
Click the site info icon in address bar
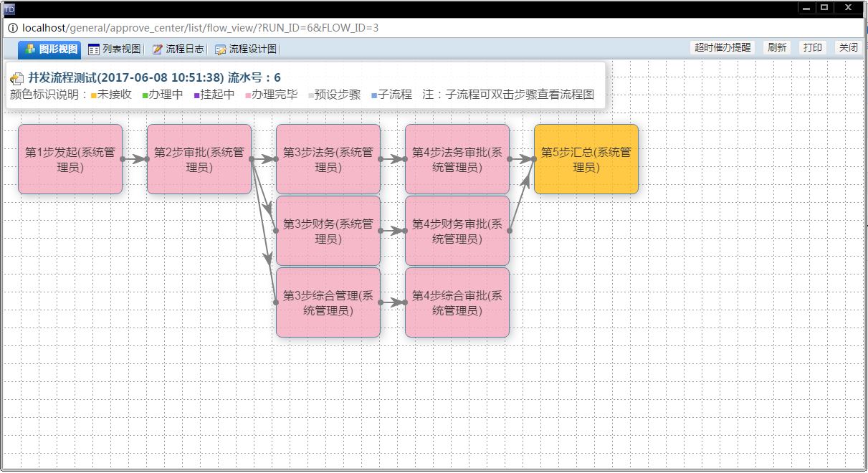point(12,28)
